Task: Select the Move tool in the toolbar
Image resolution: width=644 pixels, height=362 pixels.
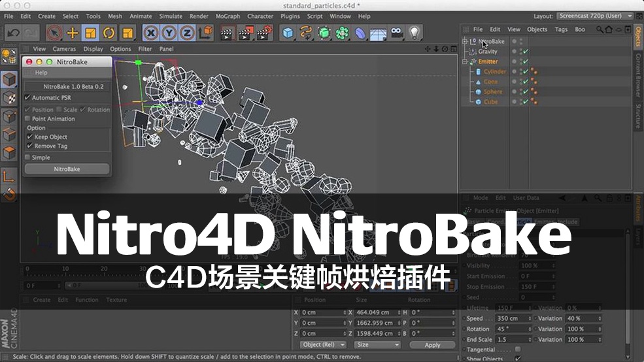Action: 73,33
